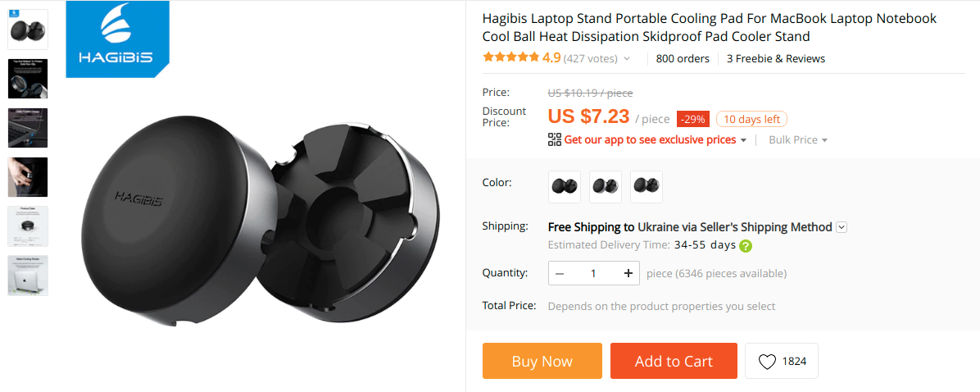Viewport: 980px width, 392px height.
Task: Open the 3 Freebie & Reviews link
Action: tap(776, 59)
